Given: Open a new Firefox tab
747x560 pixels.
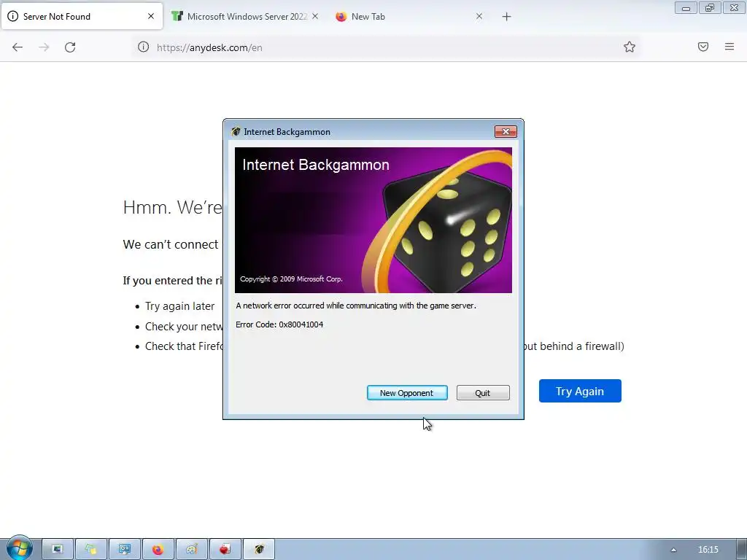Looking at the screenshot, I should point(506,17).
